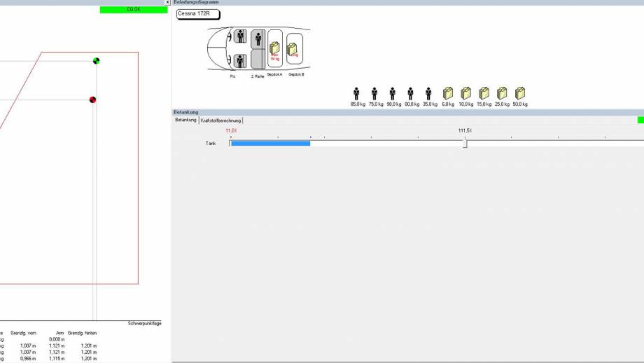Image resolution: width=644 pixels, height=363 pixels.
Task: Pick the 50,0 kg baggage icon
Action: 520,93
